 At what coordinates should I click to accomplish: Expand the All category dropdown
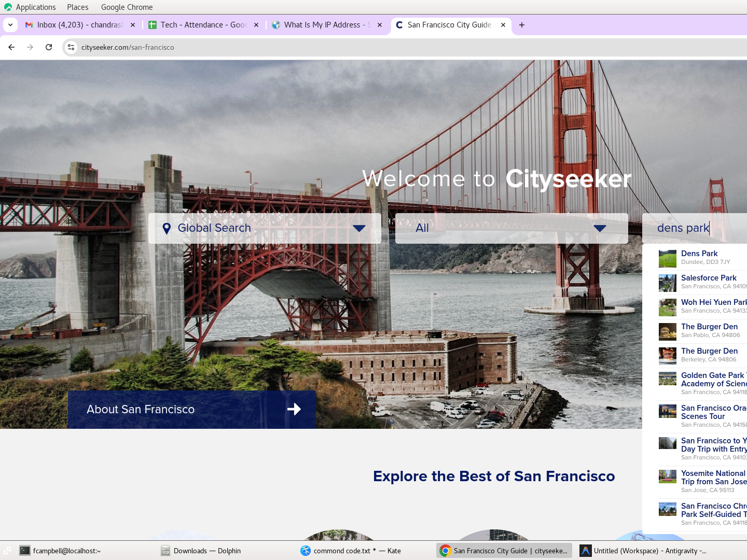[599, 229]
